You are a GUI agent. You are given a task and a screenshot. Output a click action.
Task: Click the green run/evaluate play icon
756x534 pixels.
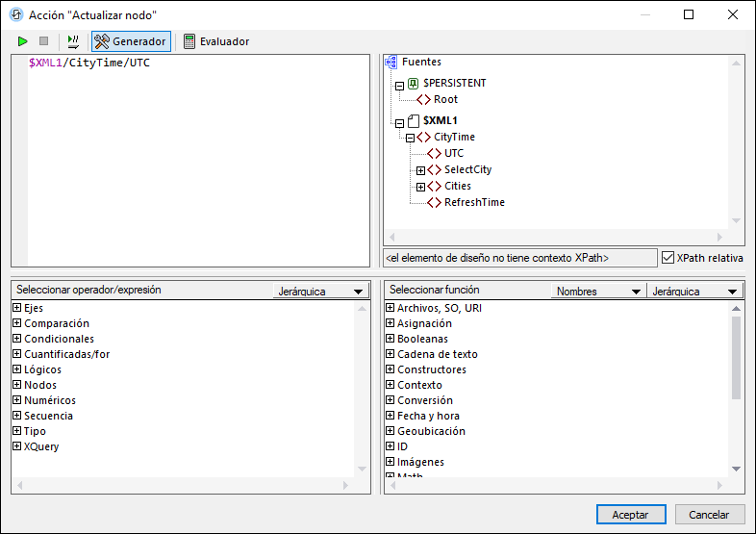tap(23, 41)
